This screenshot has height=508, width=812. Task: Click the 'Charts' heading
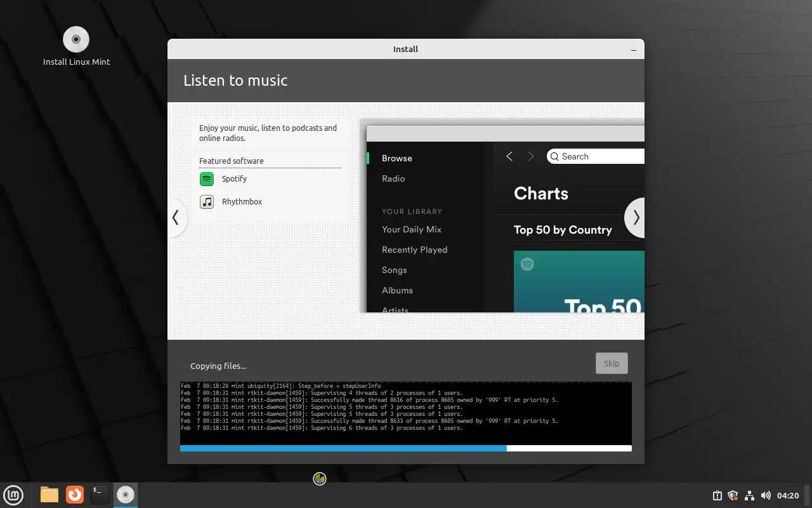(x=541, y=194)
